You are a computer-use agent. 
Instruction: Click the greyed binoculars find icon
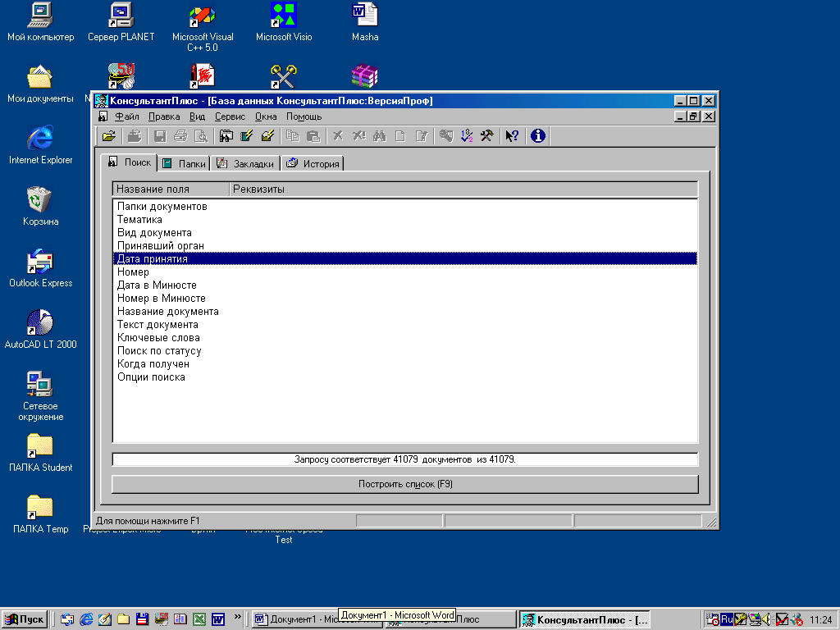(x=380, y=136)
